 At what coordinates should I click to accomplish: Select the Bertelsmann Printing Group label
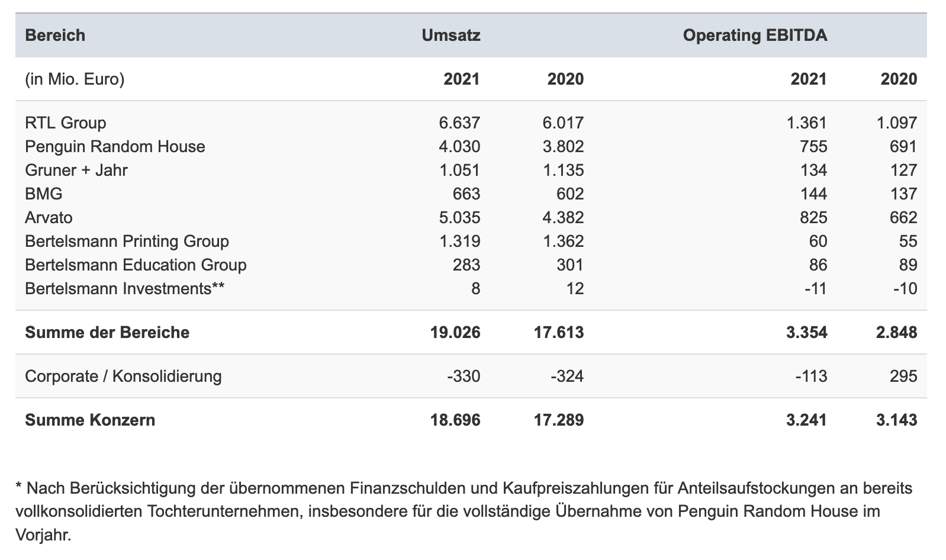127,242
